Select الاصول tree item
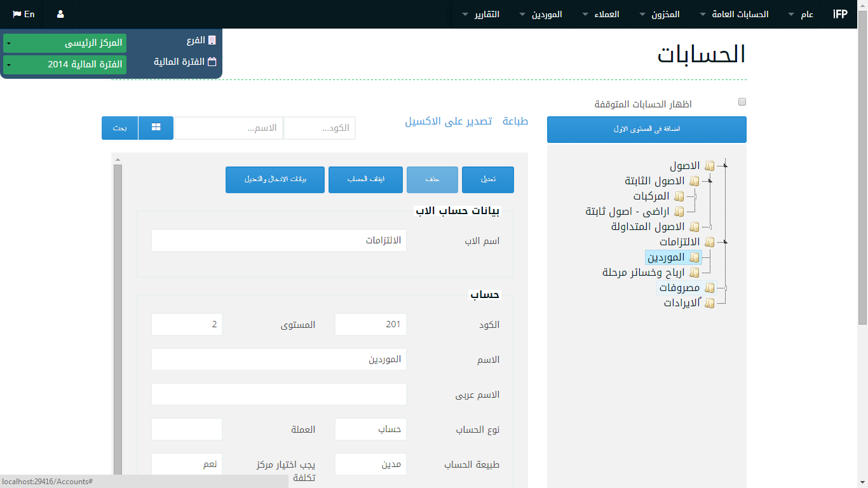868x488 pixels. (684, 166)
